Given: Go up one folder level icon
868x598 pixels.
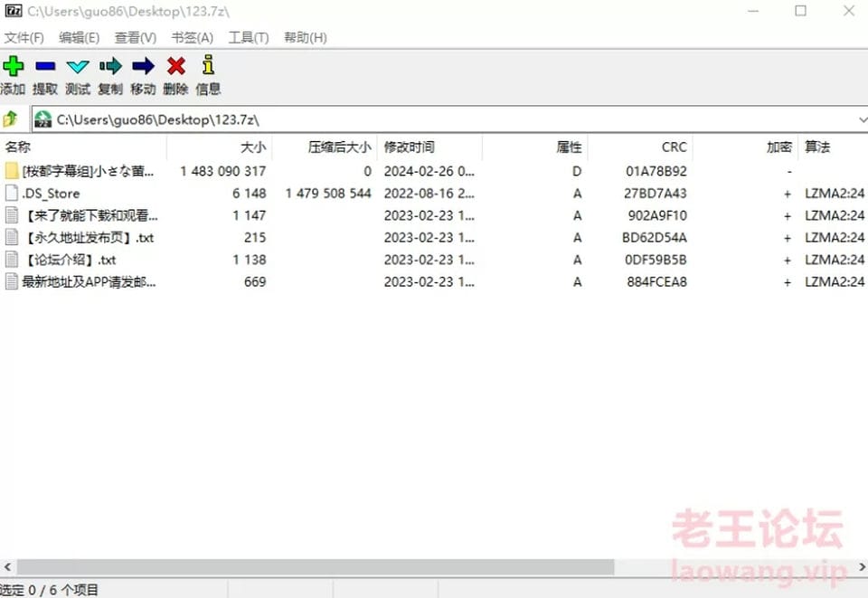Looking at the screenshot, I should point(10,119).
